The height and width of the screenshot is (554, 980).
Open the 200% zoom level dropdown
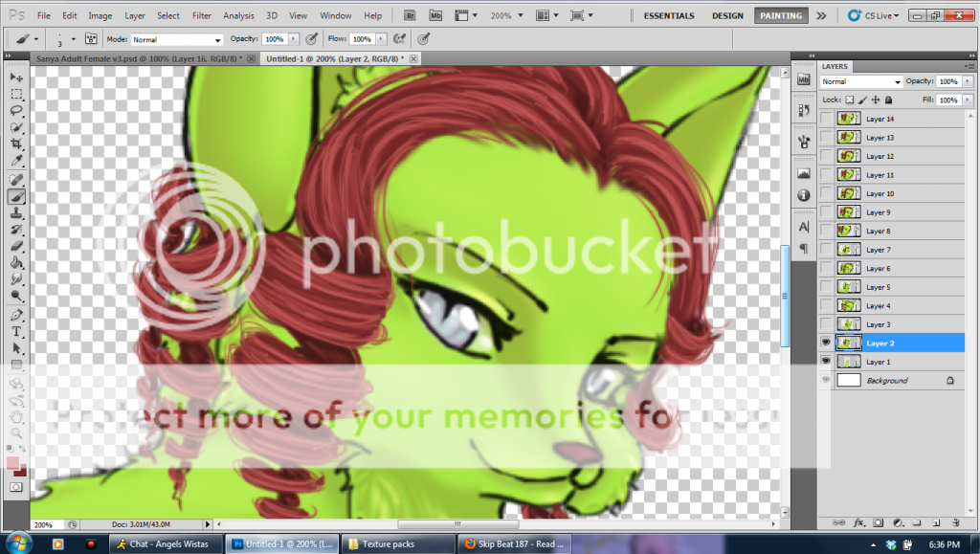point(505,16)
